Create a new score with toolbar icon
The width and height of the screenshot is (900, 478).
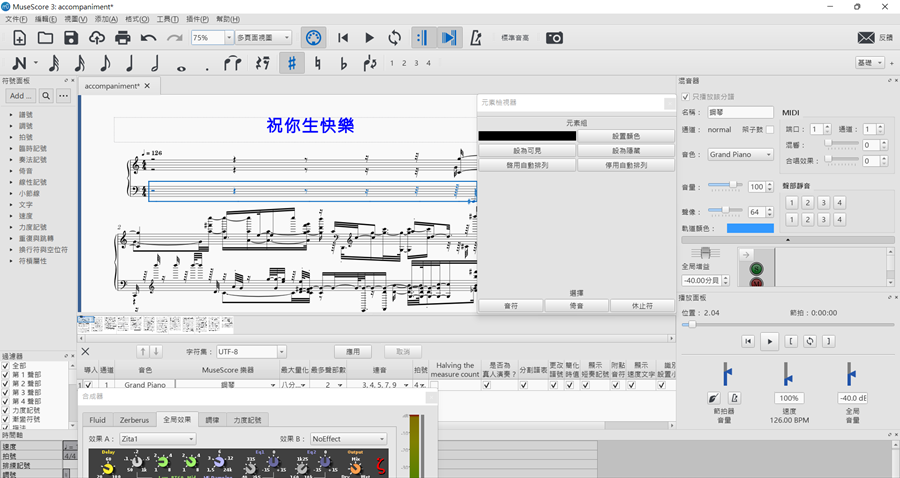click(x=20, y=38)
